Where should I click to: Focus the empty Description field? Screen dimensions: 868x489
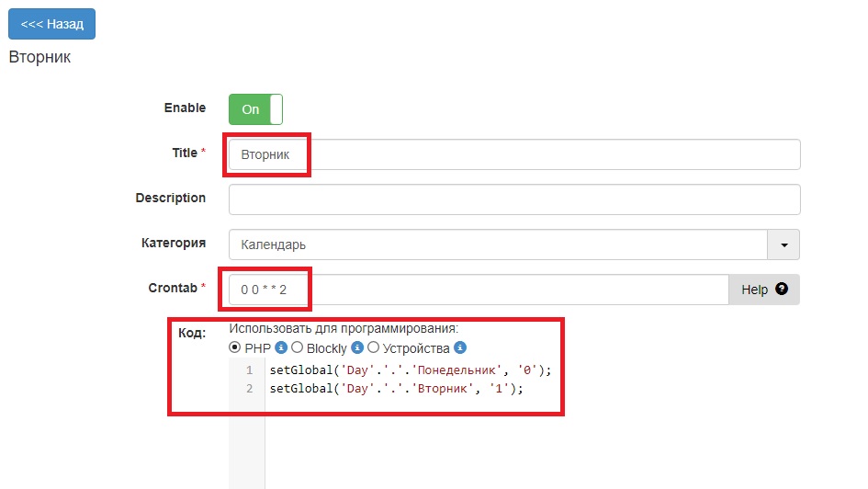click(513, 199)
